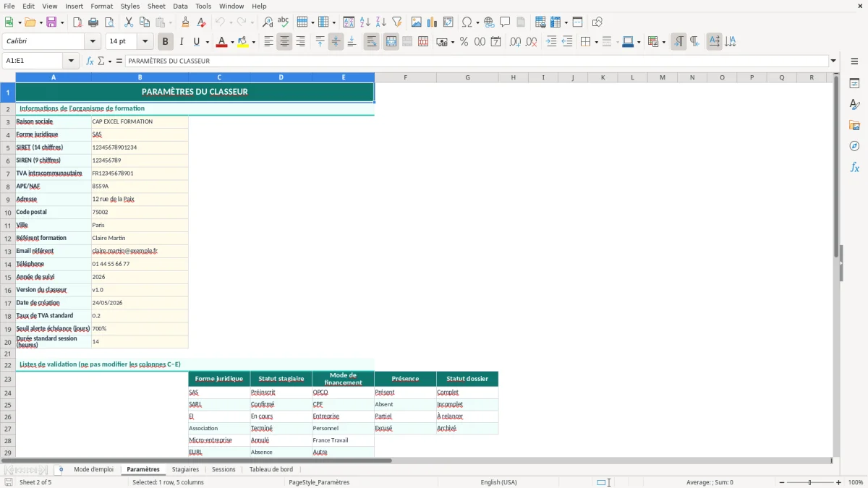The width and height of the screenshot is (868, 488).
Task: Click the Insert Image icon
Action: pos(417,22)
